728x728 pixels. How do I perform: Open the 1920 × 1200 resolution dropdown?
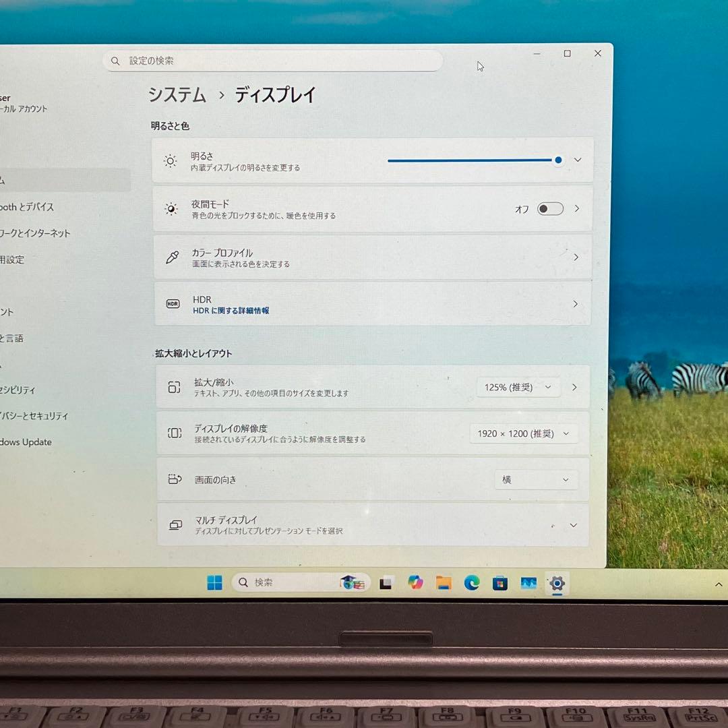point(522,434)
